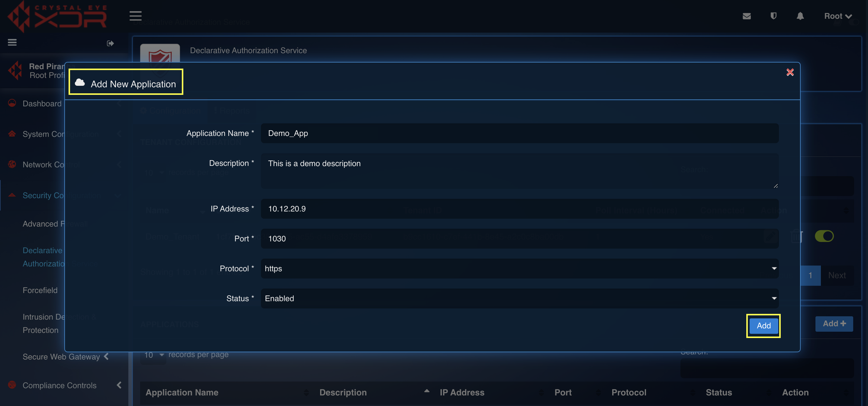Viewport: 868px width, 406px height.
Task: Click the blue Add button in the dialog
Action: [x=764, y=326]
